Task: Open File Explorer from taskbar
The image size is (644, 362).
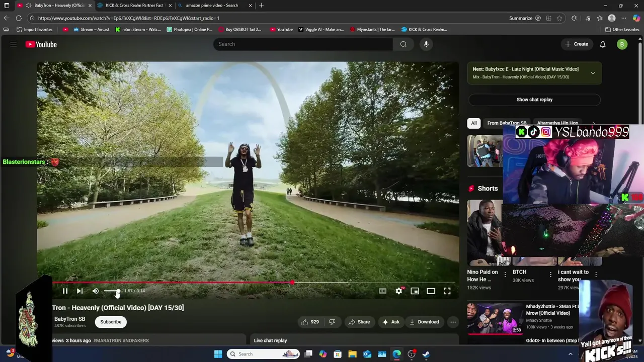Action: click(x=352, y=354)
